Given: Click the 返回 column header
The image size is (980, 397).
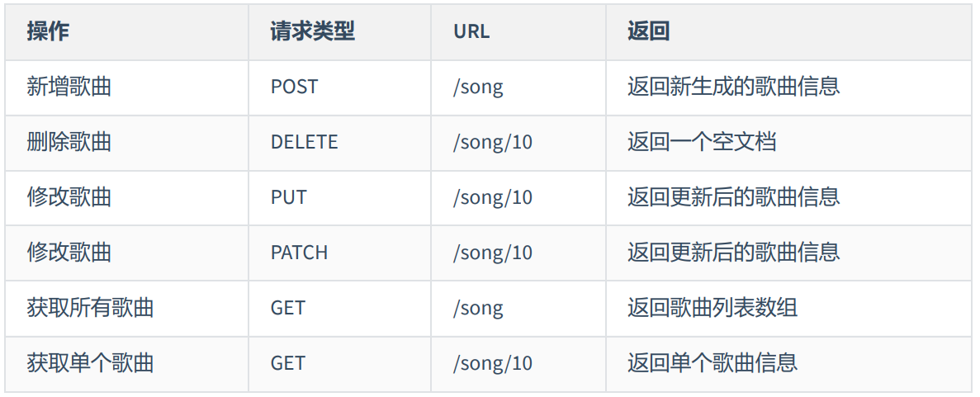Looking at the screenshot, I should 648,31.
